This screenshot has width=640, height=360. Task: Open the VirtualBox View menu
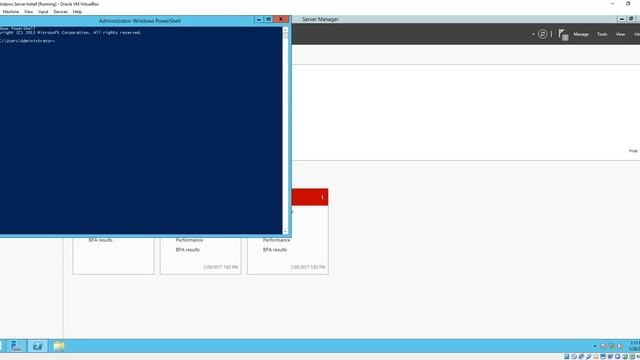(28, 12)
